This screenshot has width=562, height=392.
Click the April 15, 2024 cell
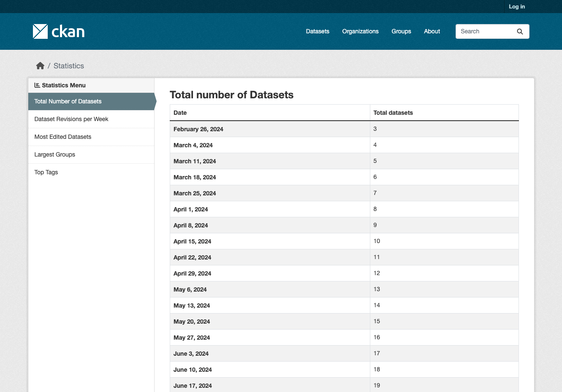point(270,241)
